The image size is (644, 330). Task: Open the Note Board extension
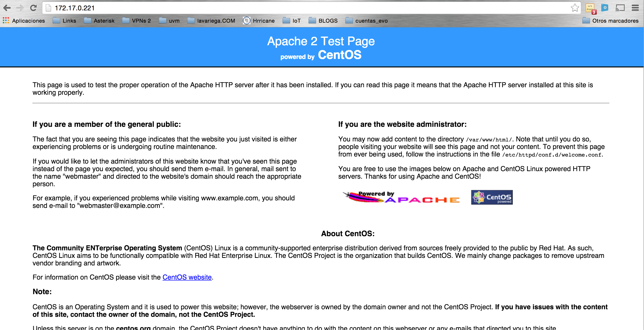590,8
